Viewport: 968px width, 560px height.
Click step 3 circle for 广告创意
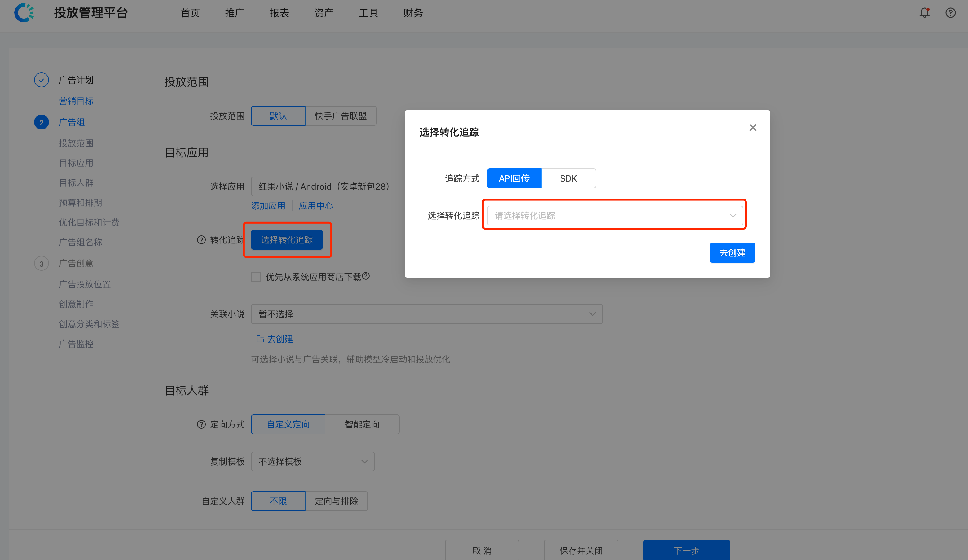(42, 264)
